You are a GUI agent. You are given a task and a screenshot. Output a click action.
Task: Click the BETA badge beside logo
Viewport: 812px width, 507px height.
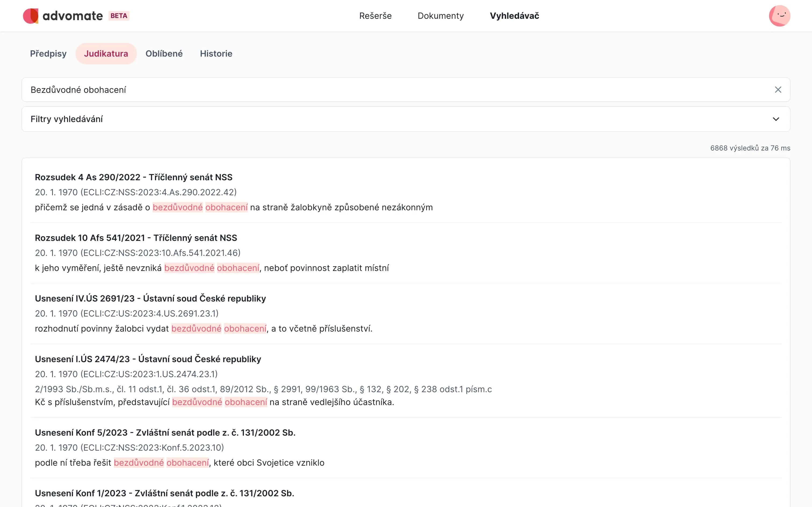119,16
